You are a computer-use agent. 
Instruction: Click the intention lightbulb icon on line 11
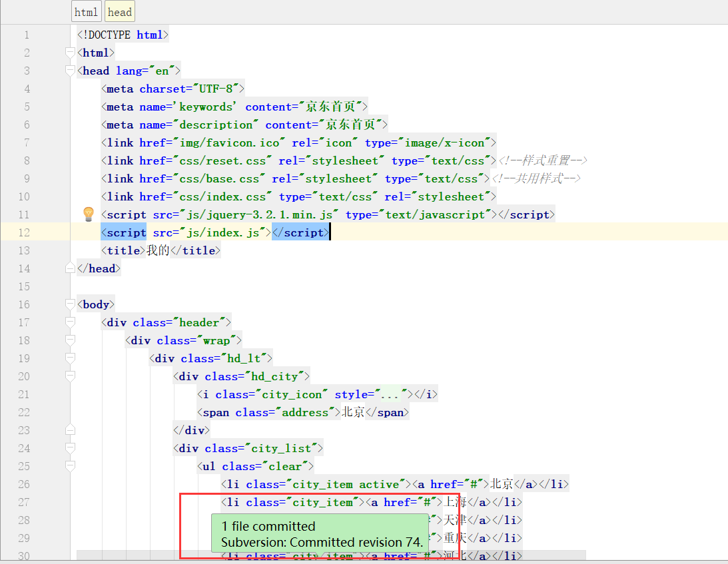[x=88, y=214]
